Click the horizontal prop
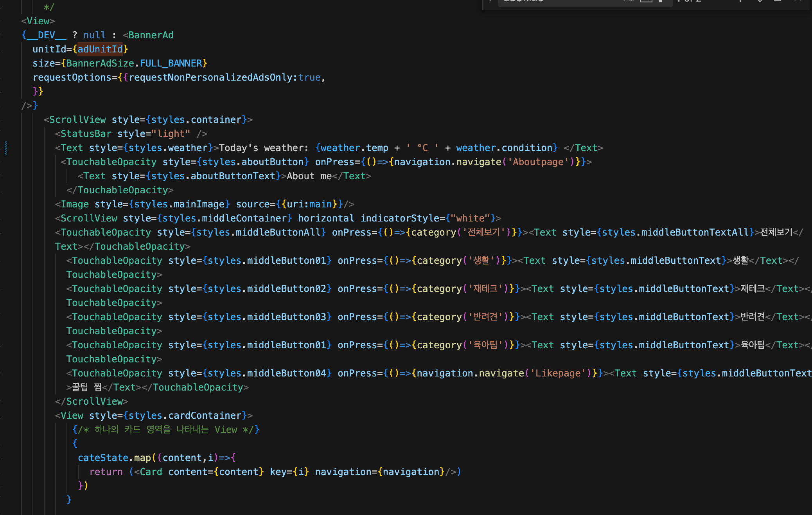Image resolution: width=812 pixels, height=515 pixels. pyautogui.click(x=326, y=218)
